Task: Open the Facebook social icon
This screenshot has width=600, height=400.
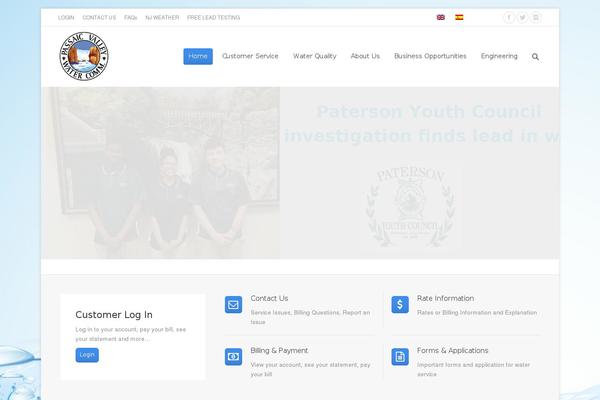Action: (x=509, y=17)
